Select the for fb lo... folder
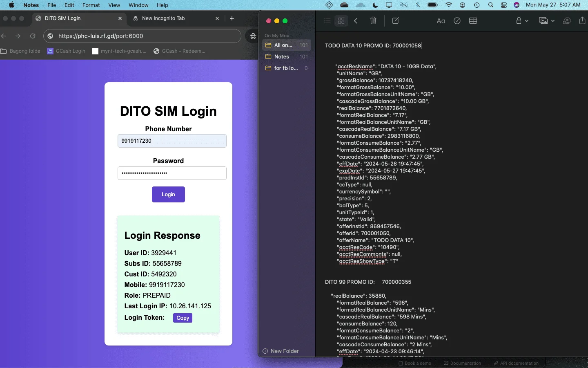 [x=287, y=68]
